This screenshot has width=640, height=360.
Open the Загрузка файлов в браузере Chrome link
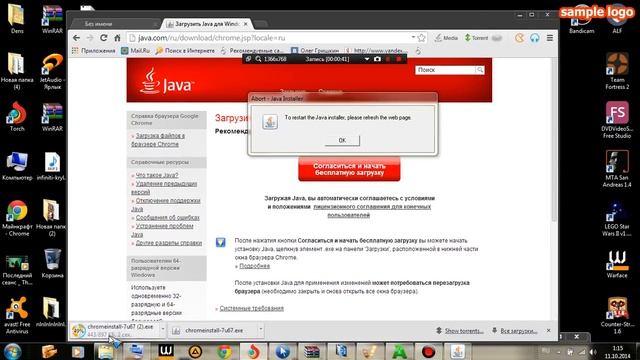click(x=158, y=140)
